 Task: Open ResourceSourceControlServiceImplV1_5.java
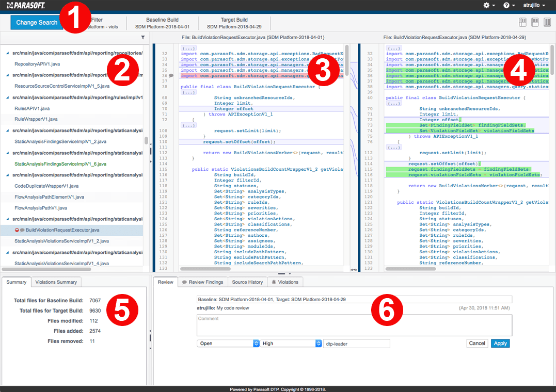(62, 86)
